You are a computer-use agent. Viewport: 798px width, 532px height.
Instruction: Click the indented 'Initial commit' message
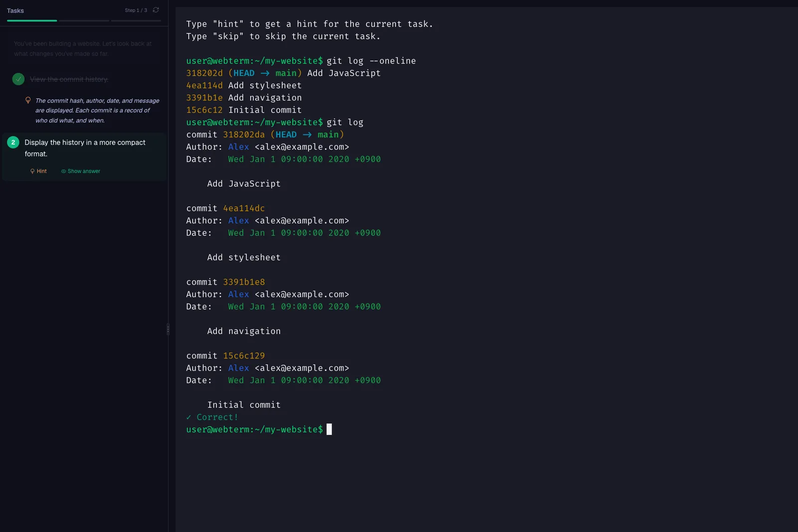click(244, 405)
